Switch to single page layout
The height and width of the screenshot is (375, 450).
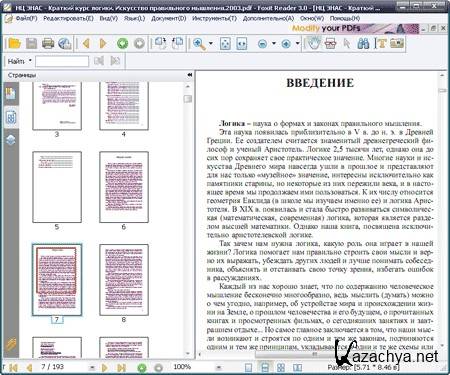[x=249, y=367]
